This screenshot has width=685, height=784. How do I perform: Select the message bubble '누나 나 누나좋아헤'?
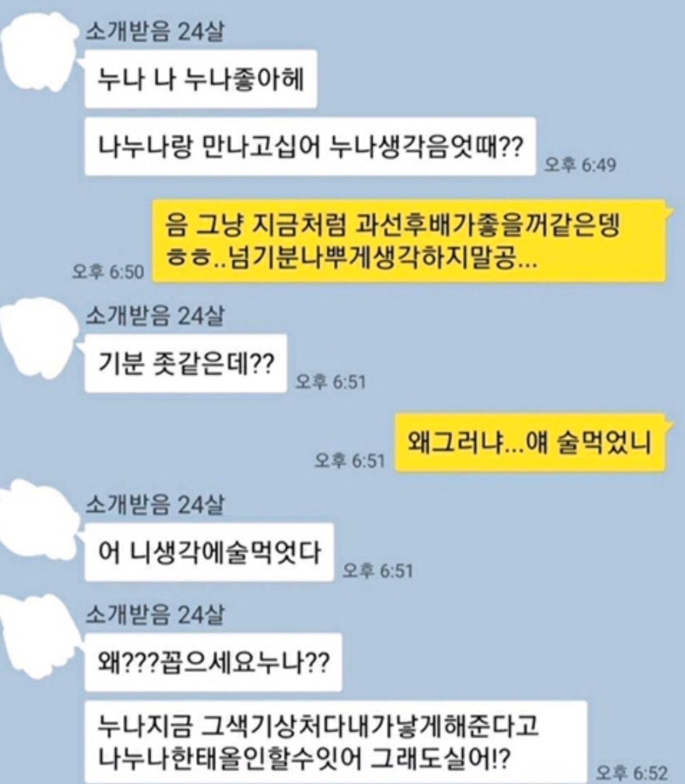201,79
